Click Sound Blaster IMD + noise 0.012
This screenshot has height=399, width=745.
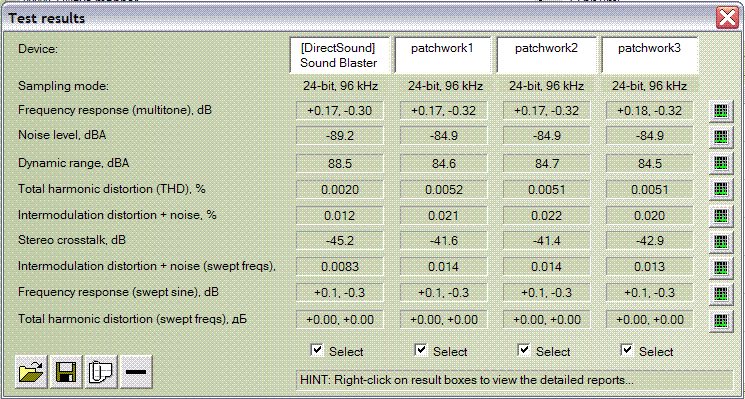pyautogui.click(x=339, y=215)
